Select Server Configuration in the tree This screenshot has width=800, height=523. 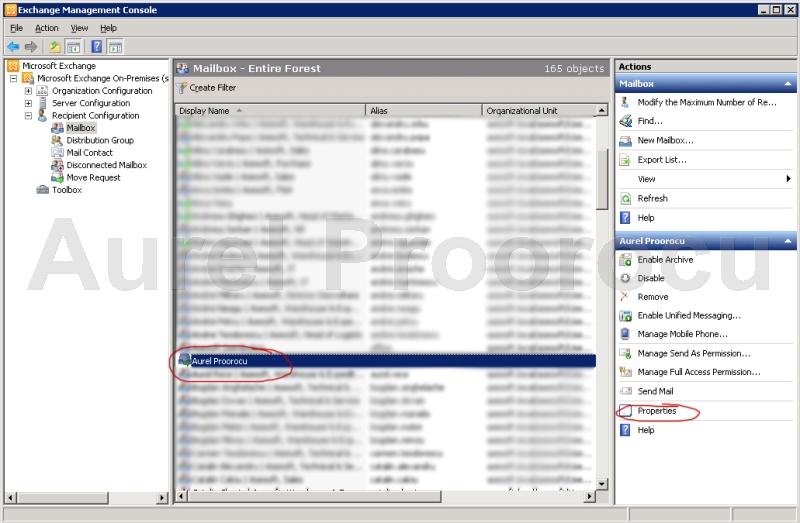click(x=91, y=103)
